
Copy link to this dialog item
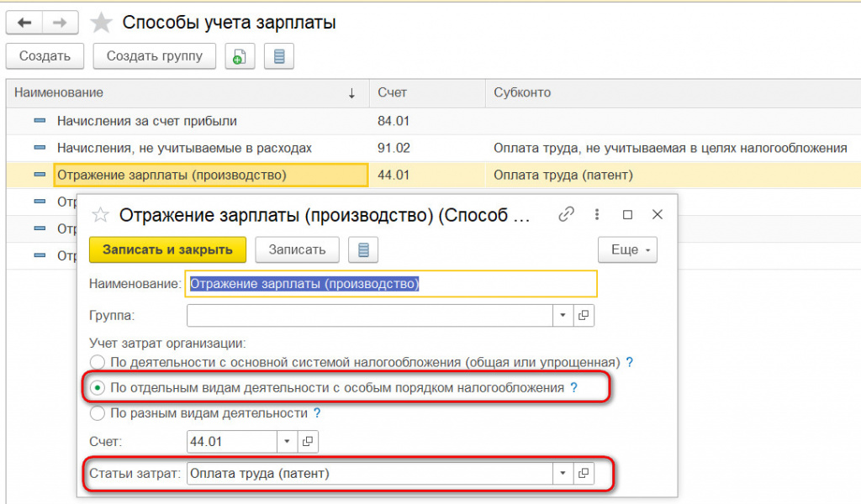[x=566, y=214]
